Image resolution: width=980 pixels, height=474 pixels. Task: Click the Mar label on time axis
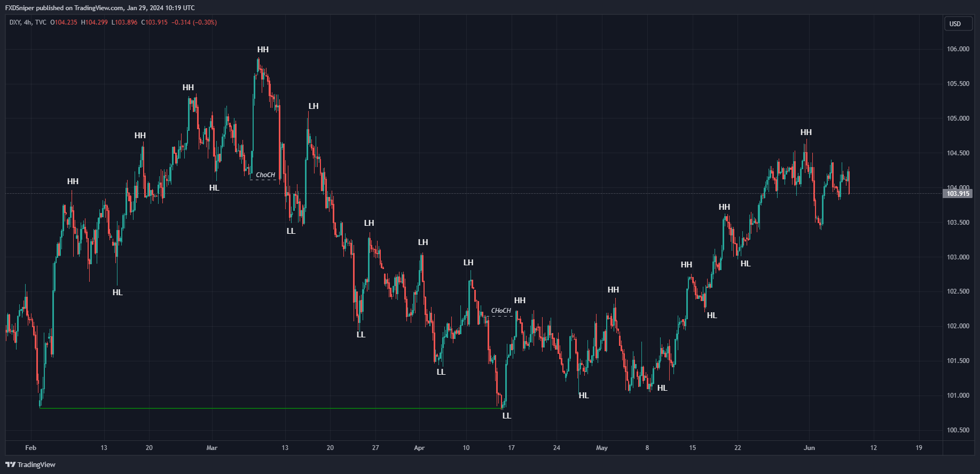(x=212, y=448)
